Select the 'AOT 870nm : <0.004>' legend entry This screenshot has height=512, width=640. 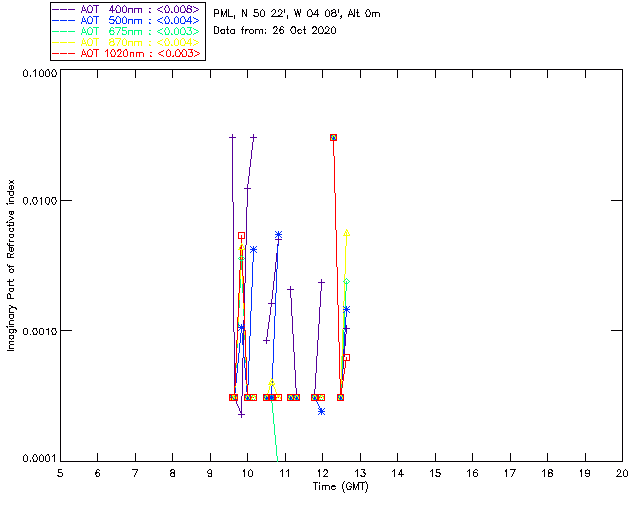[126, 42]
